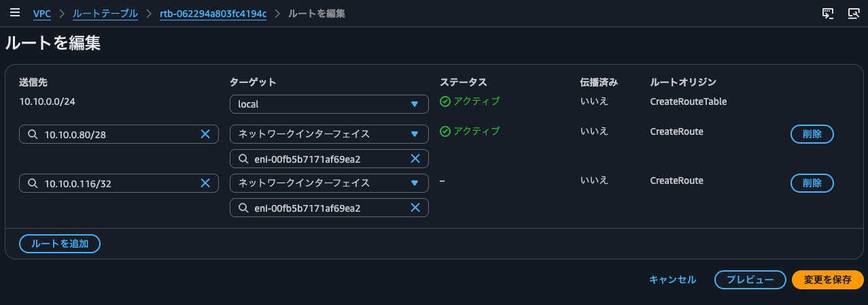The height and width of the screenshot is (305, 868).
Task: Click CreateRoute origin of 10.10.0.80/28 route
Action: click(x=677, y=131)
